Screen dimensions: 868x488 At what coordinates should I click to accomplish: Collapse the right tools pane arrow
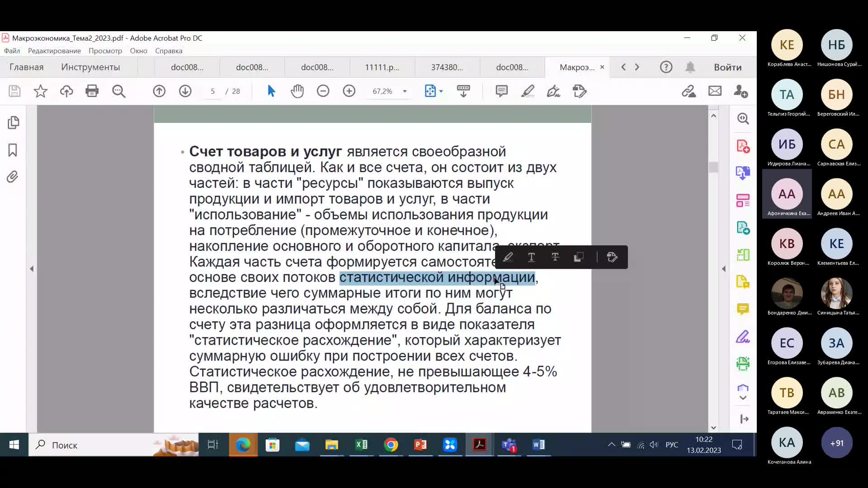(x=724, y=269)
